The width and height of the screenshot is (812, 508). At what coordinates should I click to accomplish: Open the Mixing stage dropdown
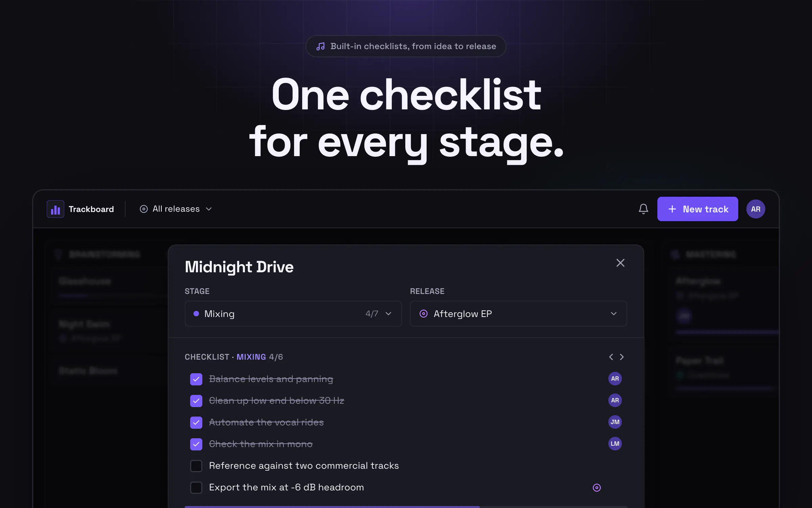coord(293,314)
